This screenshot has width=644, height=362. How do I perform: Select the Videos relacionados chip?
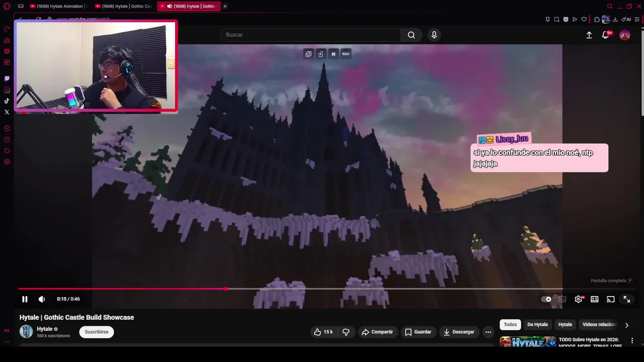599,325
